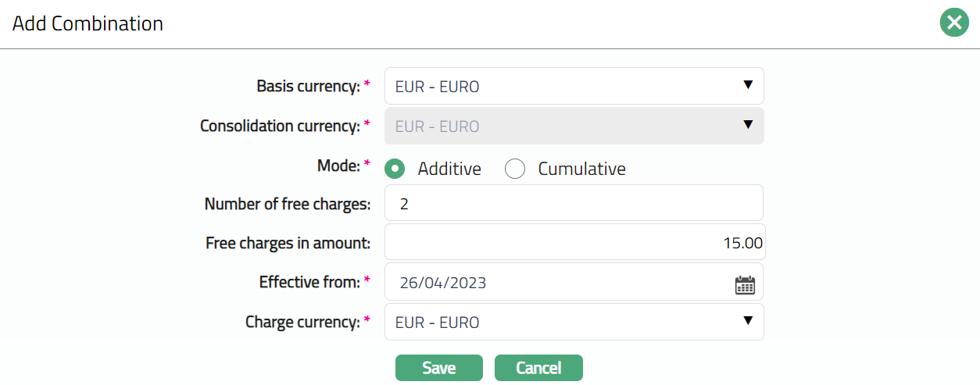Screen dimensions: 980x385
Task: Close the Add Combination dialog
Action: (x=953, y=23)
